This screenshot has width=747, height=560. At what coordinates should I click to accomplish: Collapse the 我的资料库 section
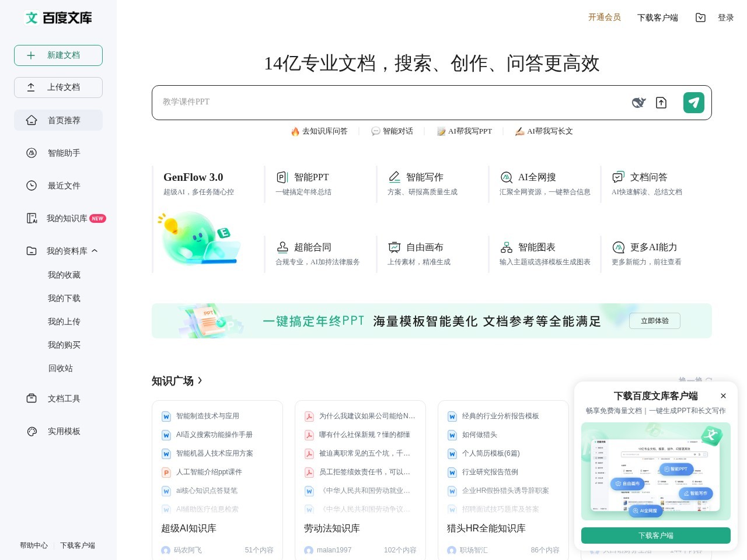pos(95,251)
